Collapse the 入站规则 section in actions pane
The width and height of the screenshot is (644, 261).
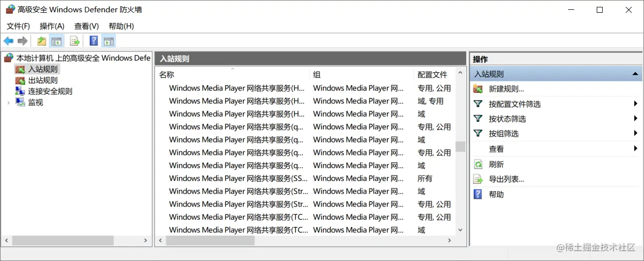click(636, 74)
